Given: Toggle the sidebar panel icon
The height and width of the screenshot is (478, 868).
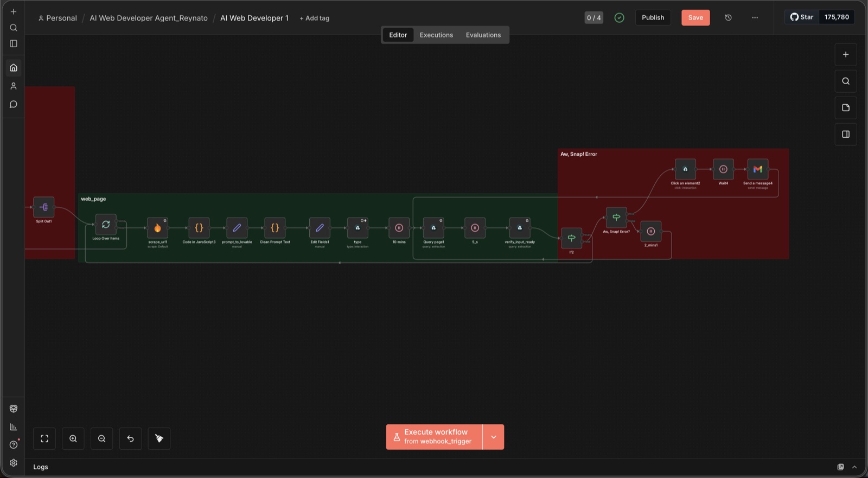Looking at the screenshot, I should click(x=14, y=43).
